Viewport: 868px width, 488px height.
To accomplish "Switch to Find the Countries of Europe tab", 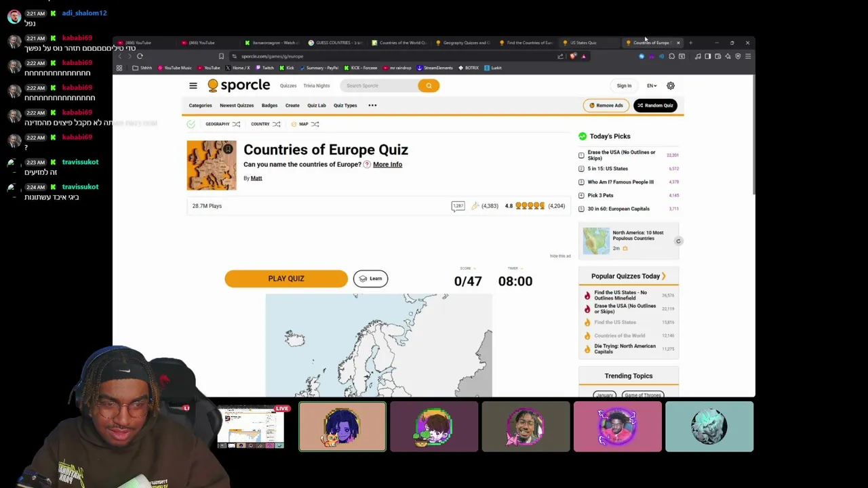I will [526, 43].
